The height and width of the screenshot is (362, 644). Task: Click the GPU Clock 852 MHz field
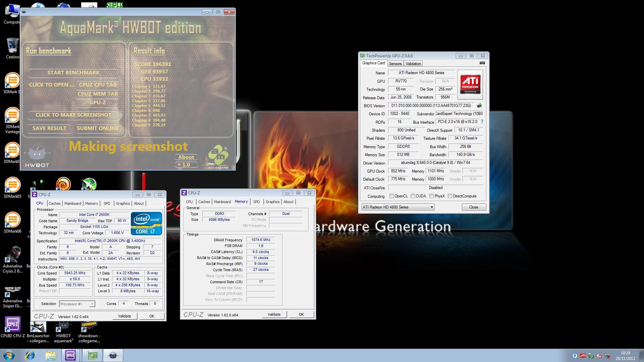tap(398, 171)
